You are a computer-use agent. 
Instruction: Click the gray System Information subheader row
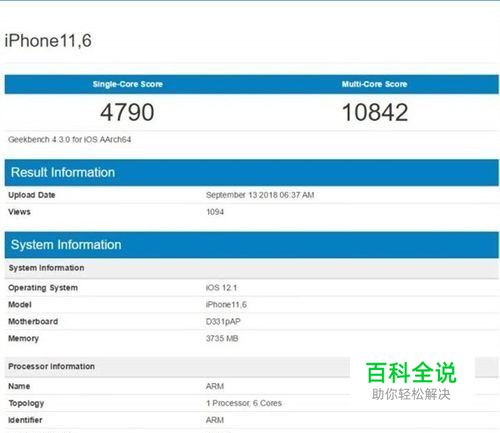pos(252,268)
